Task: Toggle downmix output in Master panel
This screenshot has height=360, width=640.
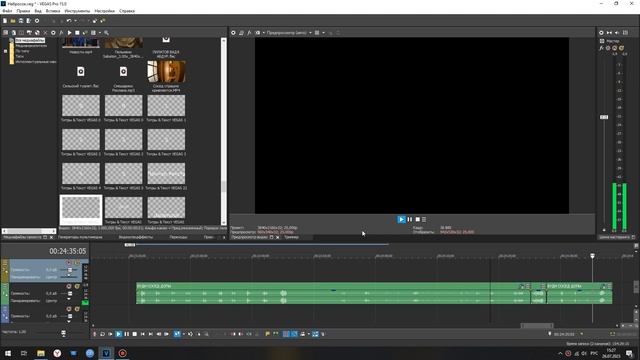Action: (609, 33)
